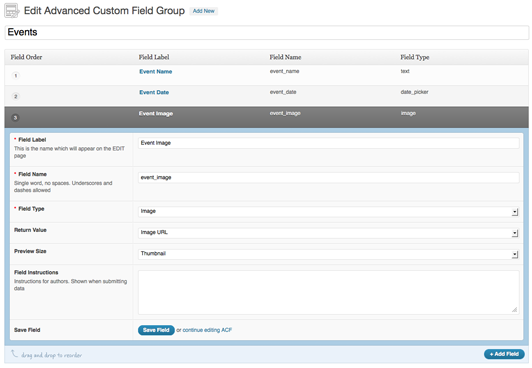This screenshot has height=368, width=532.
Task: Click the Add Field button
Action: tap(504, 354)
